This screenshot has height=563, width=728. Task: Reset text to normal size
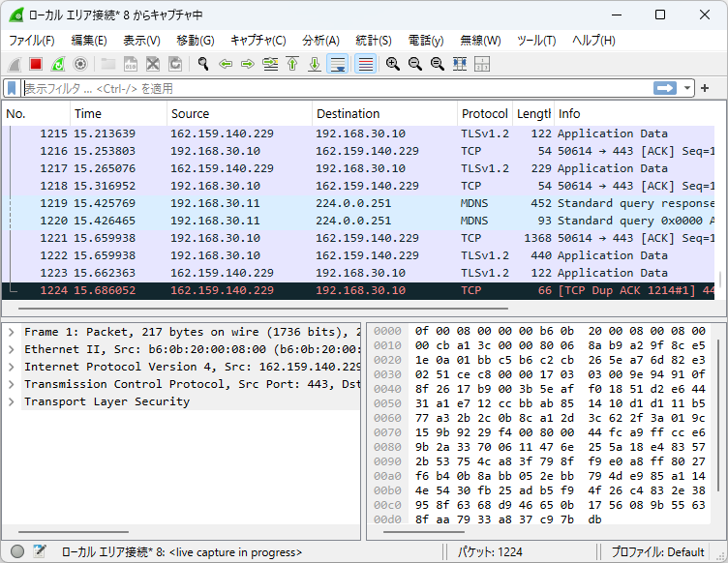pyautogui.click(x=438, y=64)
